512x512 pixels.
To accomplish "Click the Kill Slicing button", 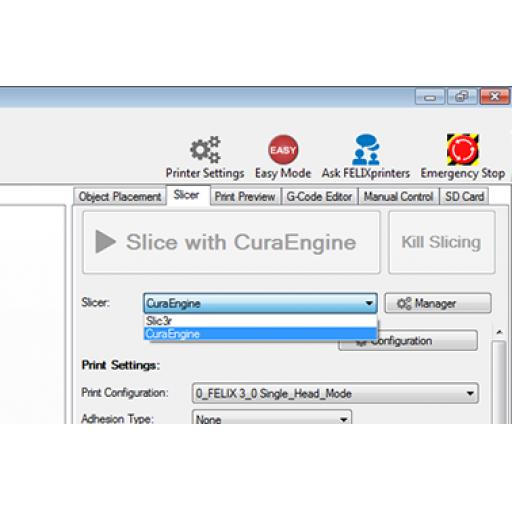I will click(442, 242).
